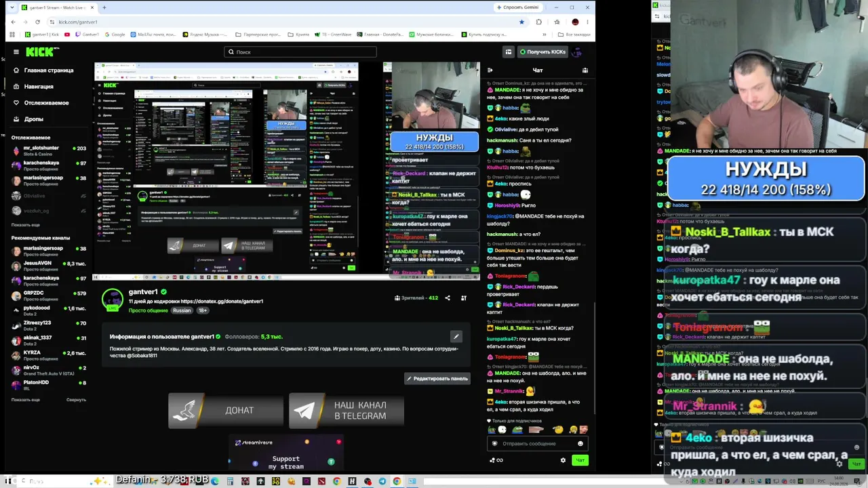Open Навигация in sidebar
This screenshot has height=488, width=868.
[33, 86]
